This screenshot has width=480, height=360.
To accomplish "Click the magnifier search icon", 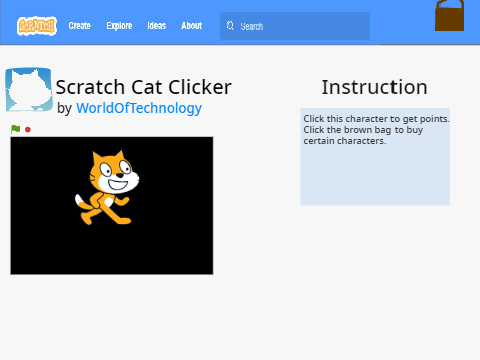I will pos(230,26).
